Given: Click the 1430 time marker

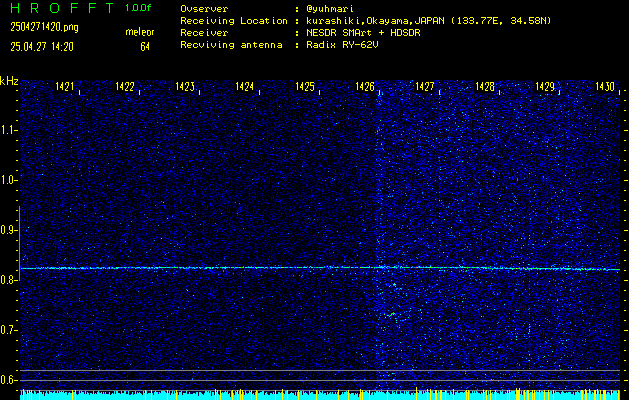Looking at the screenshot, I should coord(605,86).
